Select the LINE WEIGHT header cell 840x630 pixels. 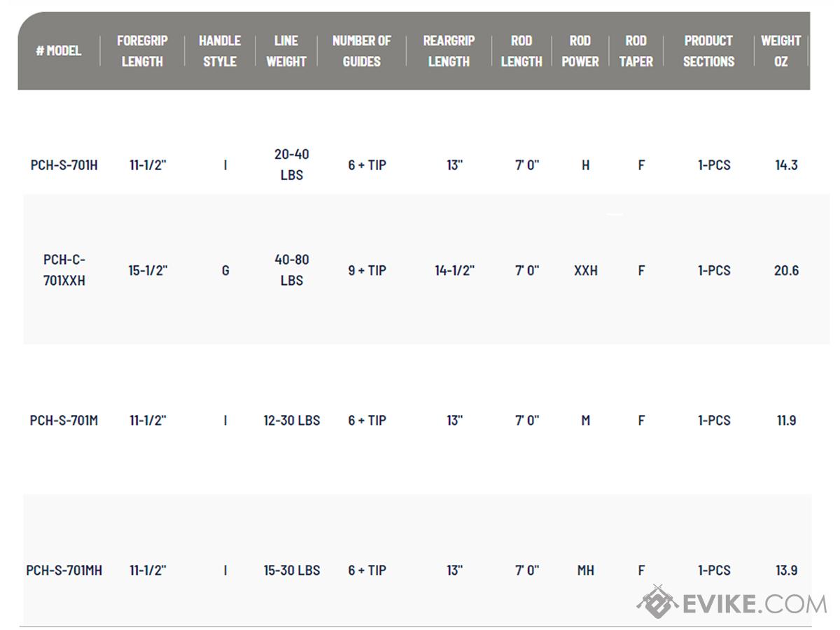tap(286, 50)
